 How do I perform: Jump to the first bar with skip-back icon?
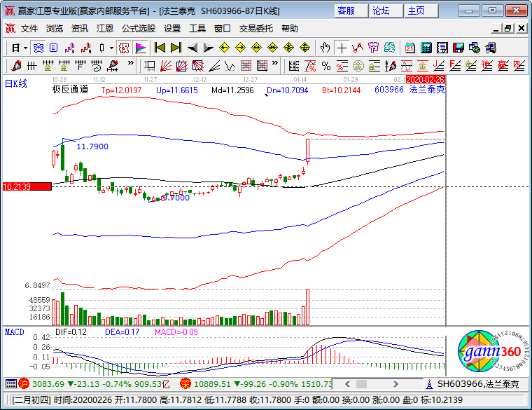(x=160, y=48)
